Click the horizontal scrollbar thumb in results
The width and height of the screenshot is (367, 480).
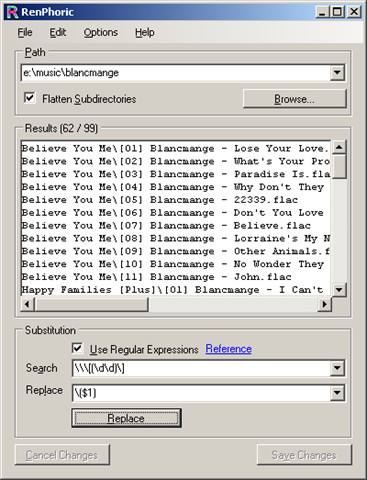pos(91,304)
